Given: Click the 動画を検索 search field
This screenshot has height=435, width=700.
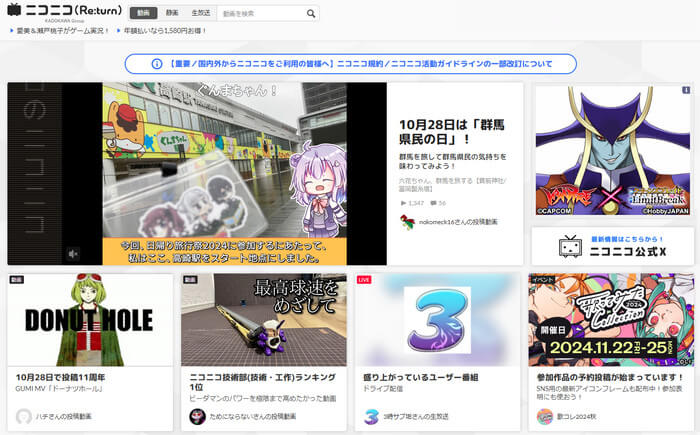Looking at the screenshot, I should tap(261, 14).
